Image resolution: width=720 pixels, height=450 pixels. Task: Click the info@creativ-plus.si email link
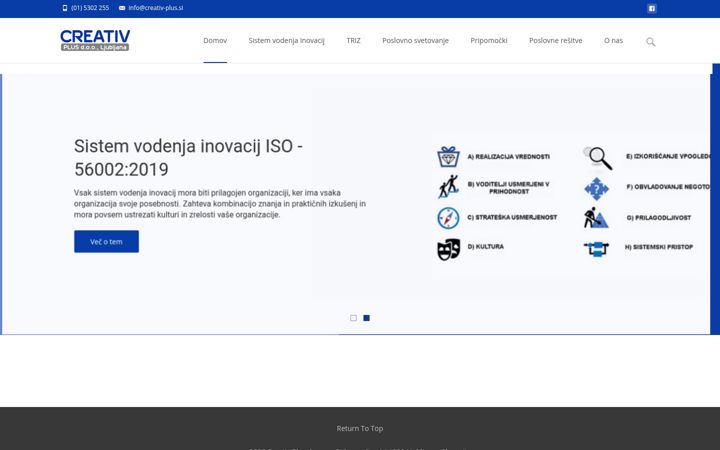point(156,8)
